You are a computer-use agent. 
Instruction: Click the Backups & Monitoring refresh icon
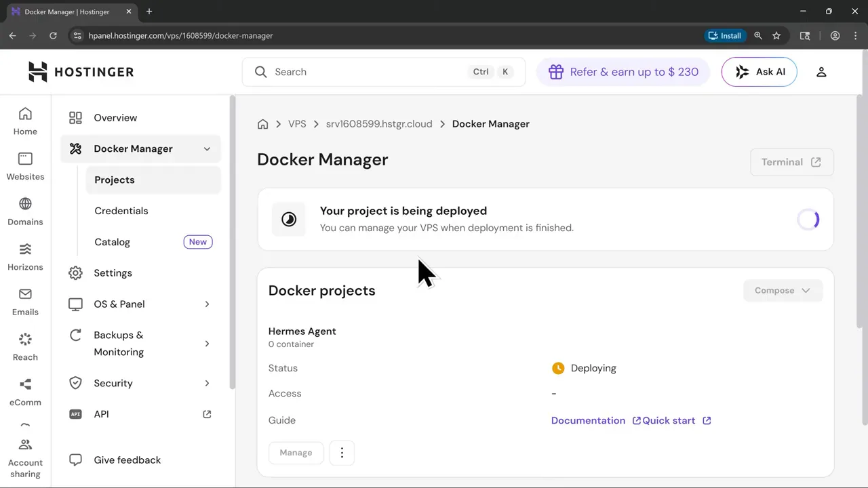75,335
